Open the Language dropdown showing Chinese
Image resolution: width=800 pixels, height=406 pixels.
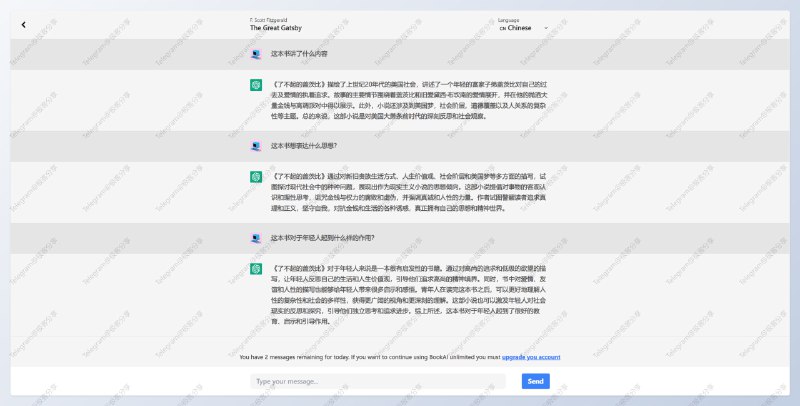pos(523,28)
